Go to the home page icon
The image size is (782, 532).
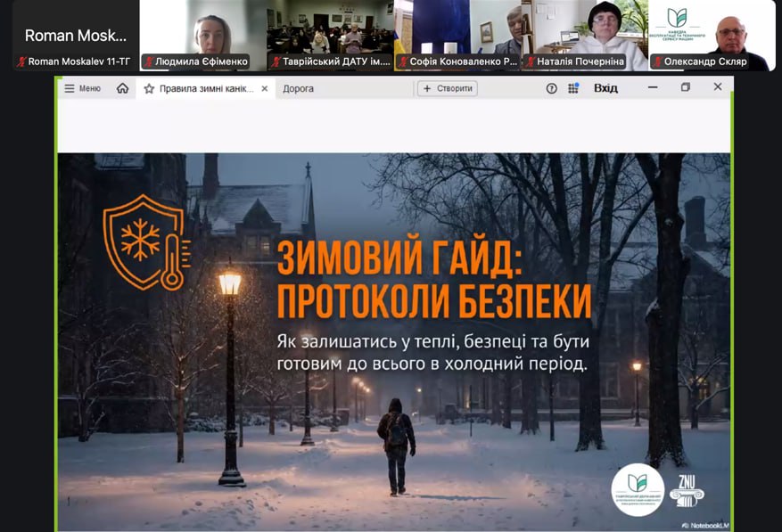tap(122, 88)
